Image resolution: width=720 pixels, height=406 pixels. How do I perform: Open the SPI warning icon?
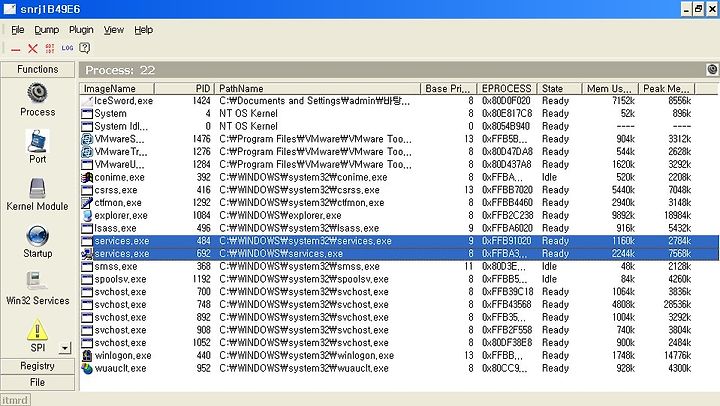(x=37, y=330)
